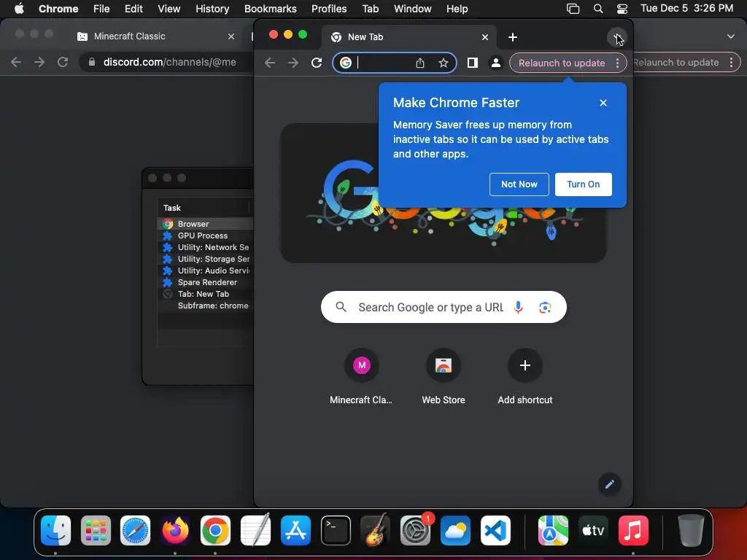
Task: Open Apple Music from the dock
Action: click(x=633, y=530)
